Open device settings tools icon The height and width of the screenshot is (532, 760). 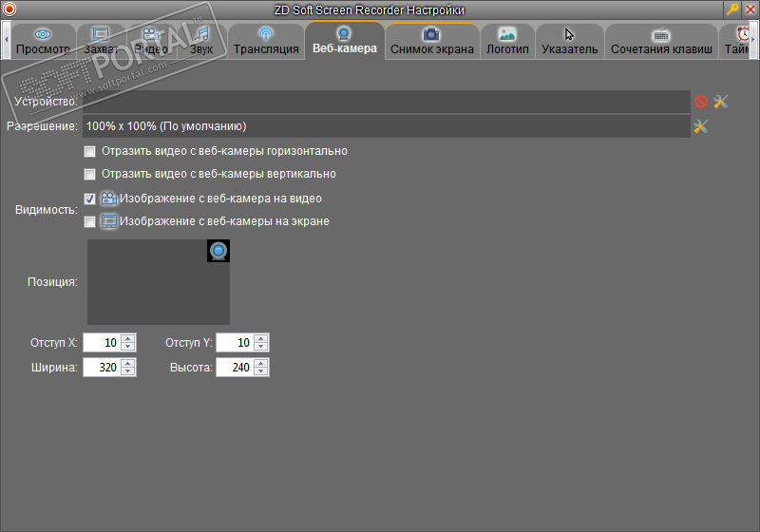721,102
